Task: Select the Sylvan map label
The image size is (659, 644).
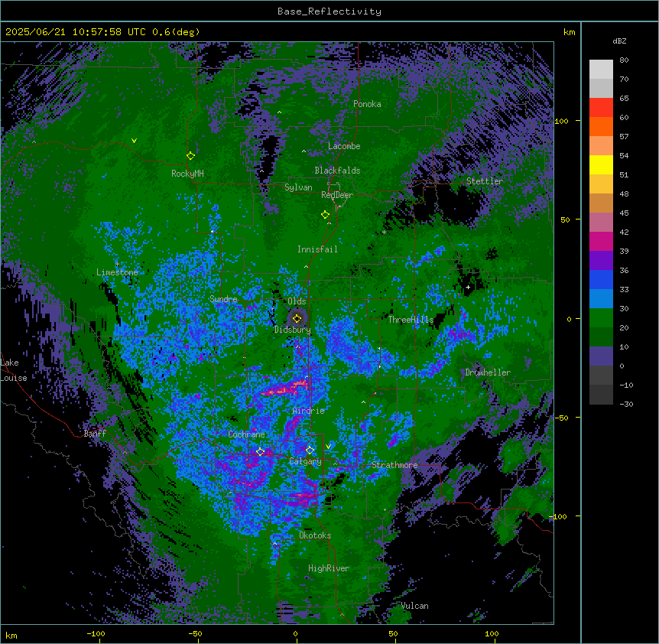Action: (x=298, y=187)
